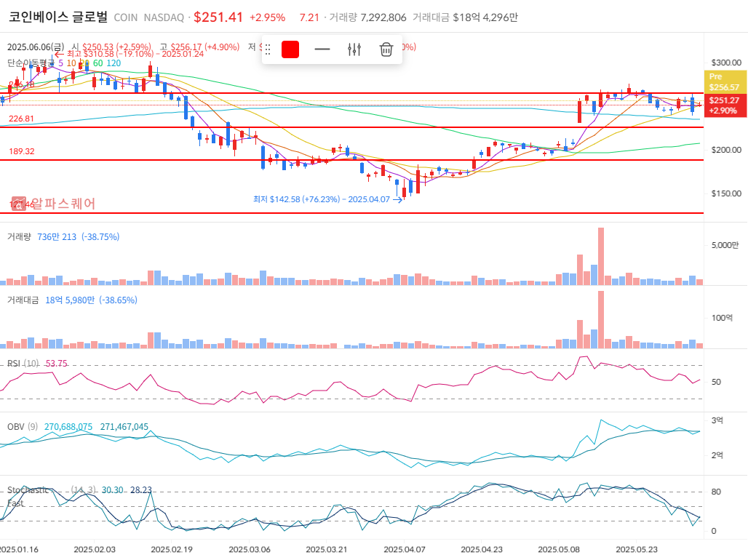Click the 2025.03.06 date axis label

click(250, 550)
